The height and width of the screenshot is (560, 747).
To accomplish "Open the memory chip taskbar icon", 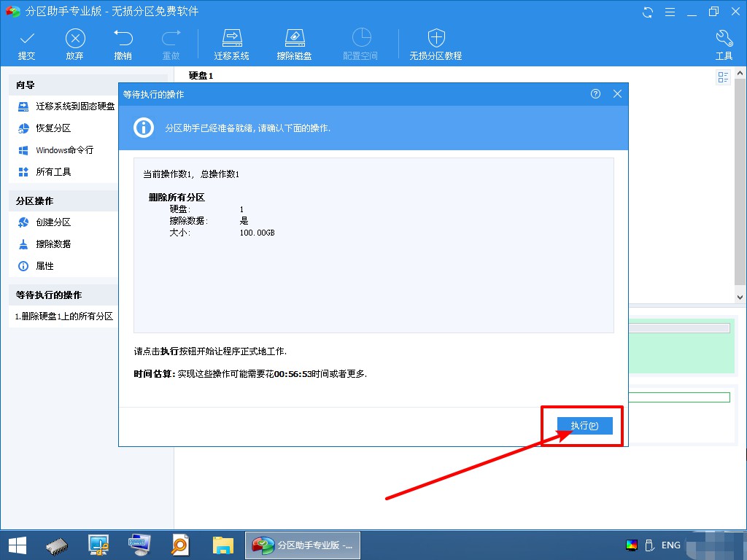I will click(57, 545).
